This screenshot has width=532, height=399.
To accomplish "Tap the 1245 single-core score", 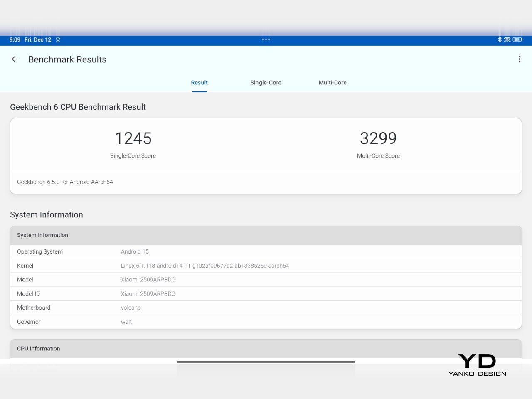I will coord(133,138).
